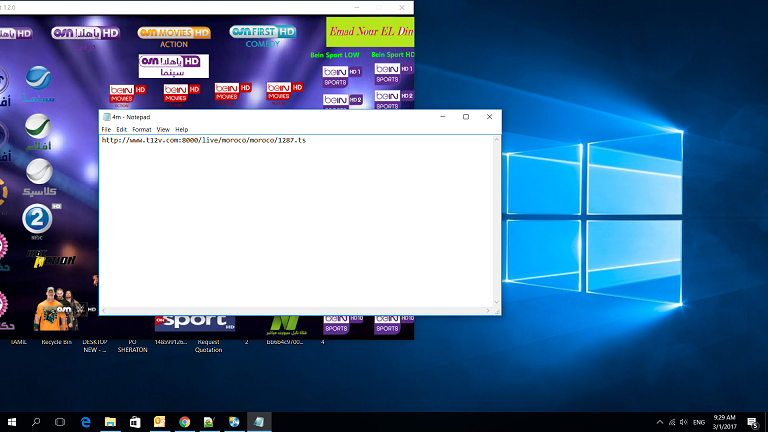
Task: Select the leftmost beIN Movies HD logo
Action: tap(127, 96)
